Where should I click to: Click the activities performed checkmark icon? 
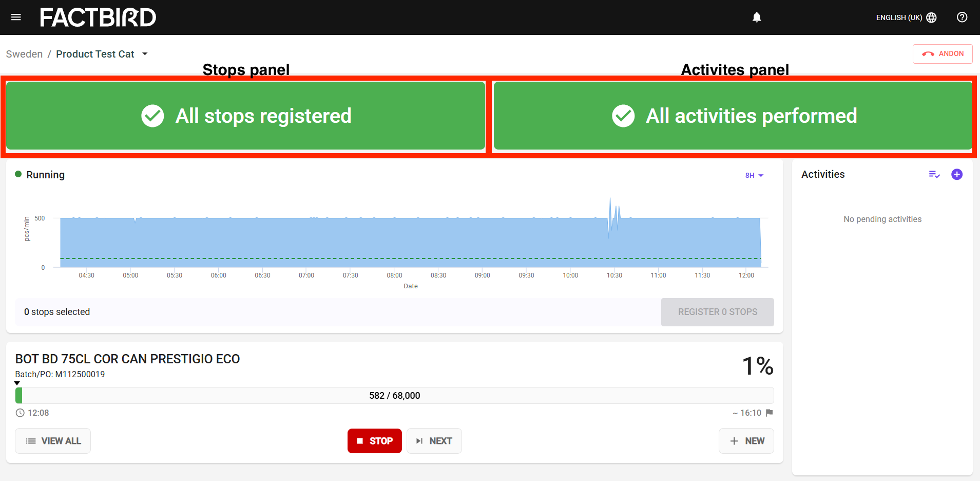(x=623, y=116)
